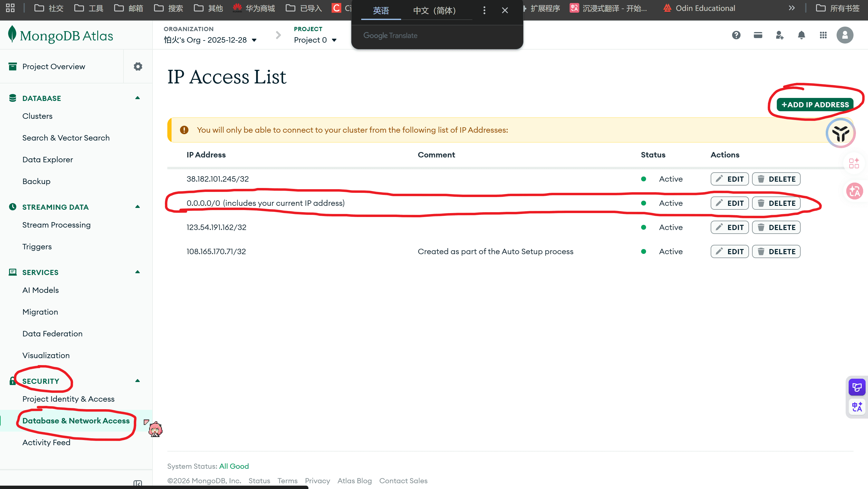Open Google Translate options three-dot menu
The height and width of the screenshot is (489, 868).
pyautogui.click(x=484, y=11)
